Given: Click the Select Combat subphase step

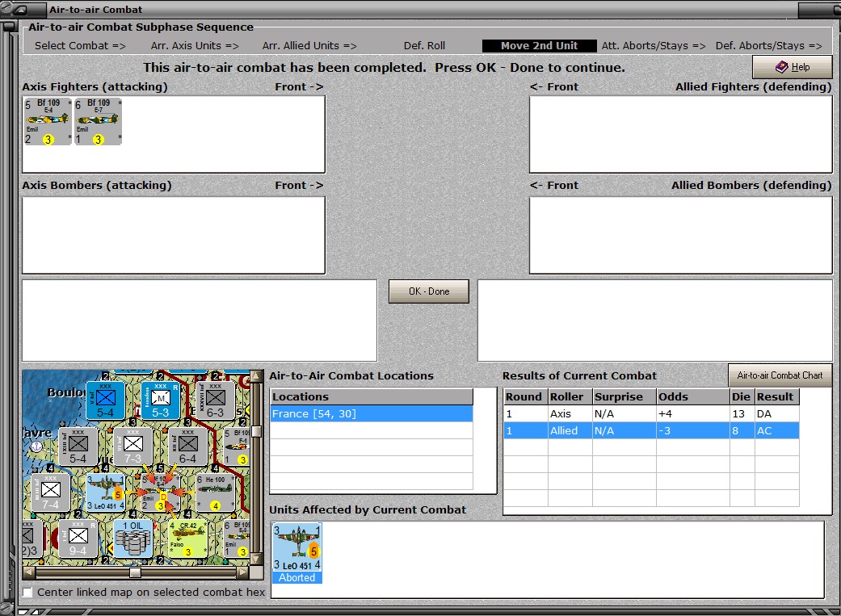Looking at the screenshot, I should (x=80, y=45).
